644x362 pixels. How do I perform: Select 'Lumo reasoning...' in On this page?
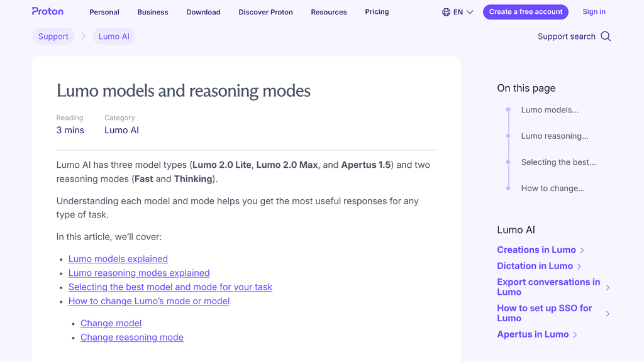pos(555,136)
